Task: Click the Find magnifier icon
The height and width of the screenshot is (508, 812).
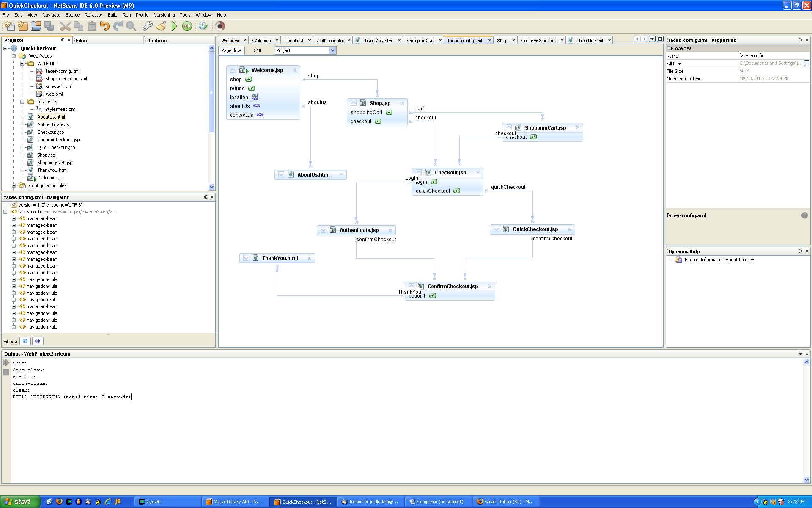Action: pos(131,26)
